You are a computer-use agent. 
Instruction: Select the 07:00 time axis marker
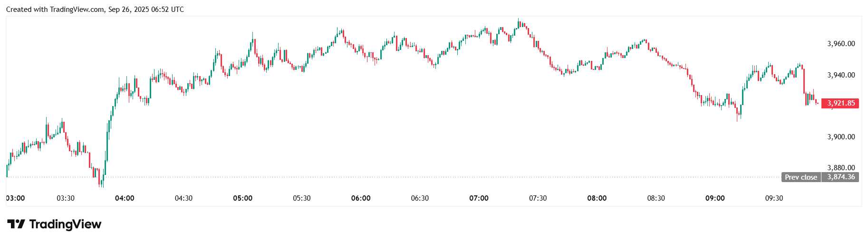pos(479,198)
